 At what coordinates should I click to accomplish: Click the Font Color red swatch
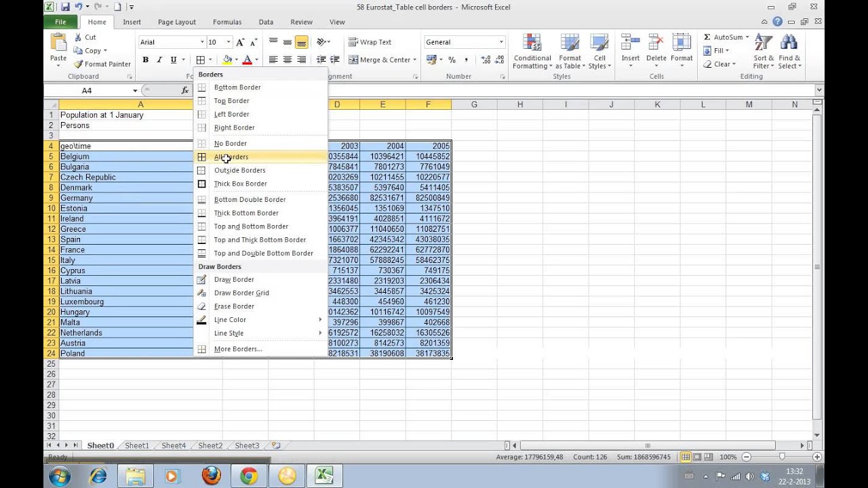point(248,60)
